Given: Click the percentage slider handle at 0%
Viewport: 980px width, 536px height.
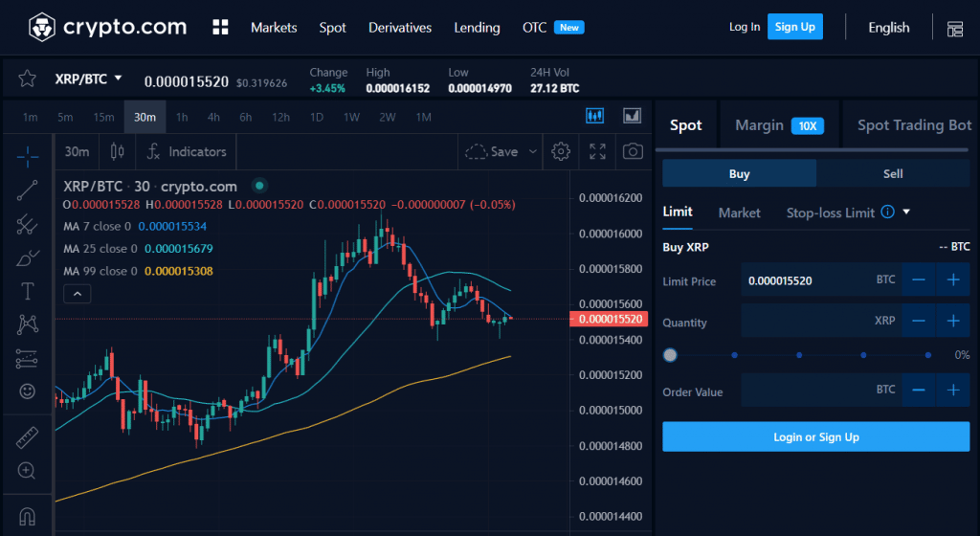Looking at the screenshot, I should coord(670,355).
